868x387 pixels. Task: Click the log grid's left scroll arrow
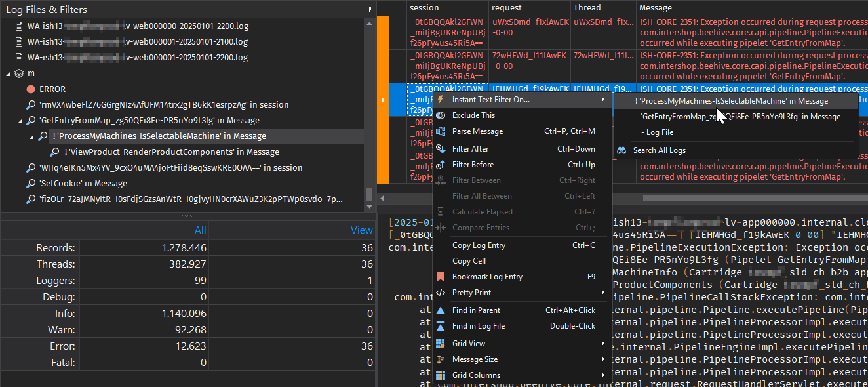(382, 197)
